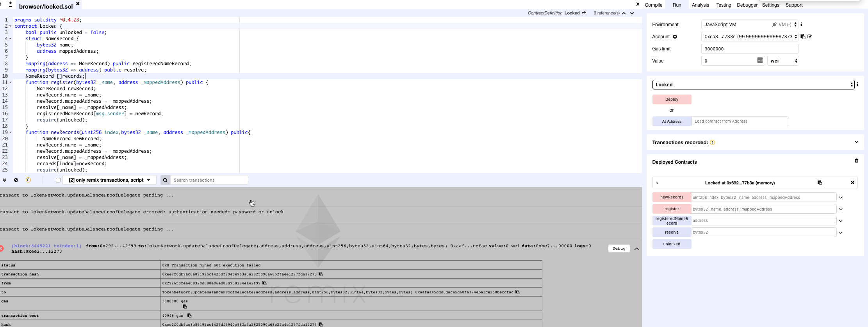Expand the Transactions recorded section
The height and width of the screenshot is (327, 868).
pyautogui.click(x=857, y=142)
